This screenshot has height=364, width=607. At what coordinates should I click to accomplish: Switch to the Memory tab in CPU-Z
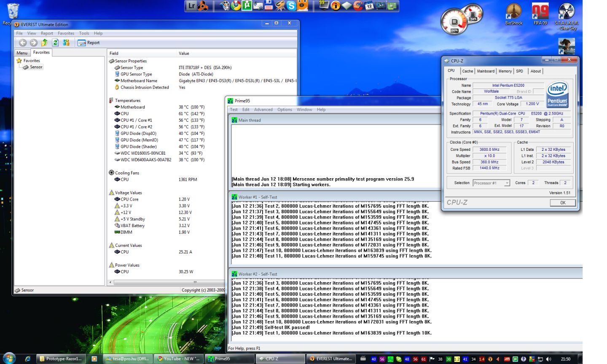click(x=505, y=71)
